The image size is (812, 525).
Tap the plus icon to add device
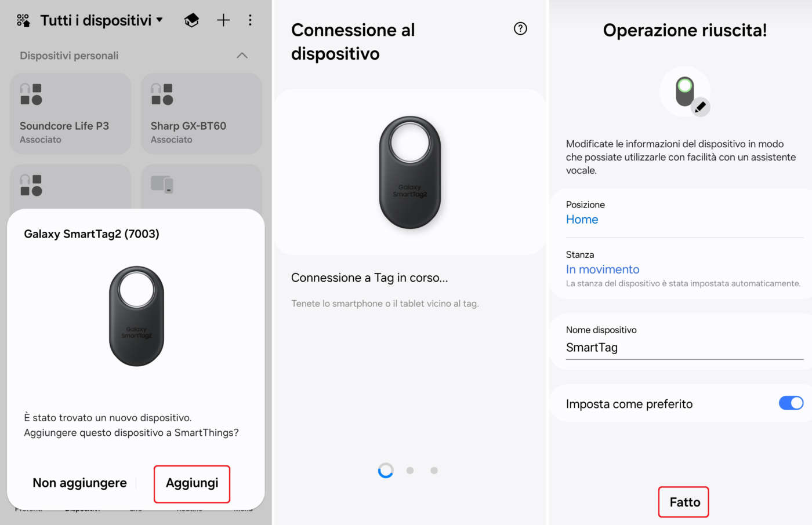[223, 20]
